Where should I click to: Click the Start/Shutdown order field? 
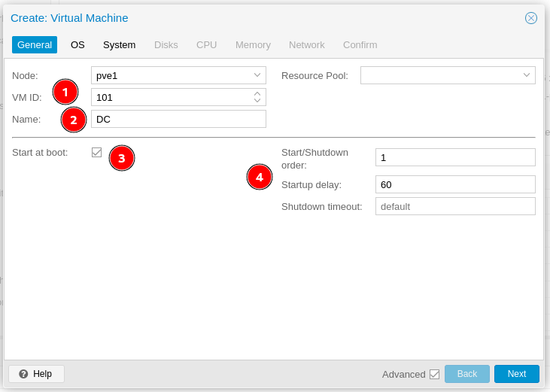click(x=455, y=157)
